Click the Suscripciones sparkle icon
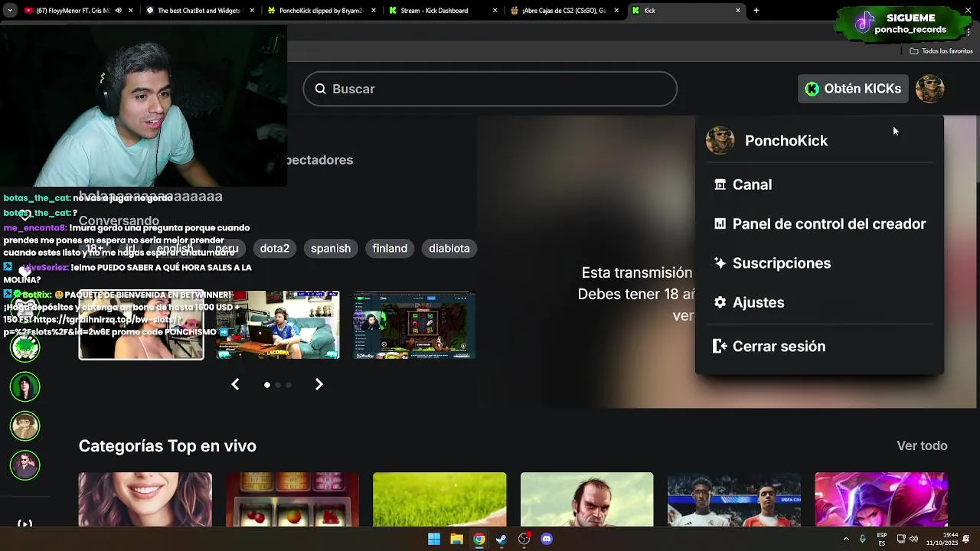The height and width of the screenshot is (551, 980). (x=720, y=263)
